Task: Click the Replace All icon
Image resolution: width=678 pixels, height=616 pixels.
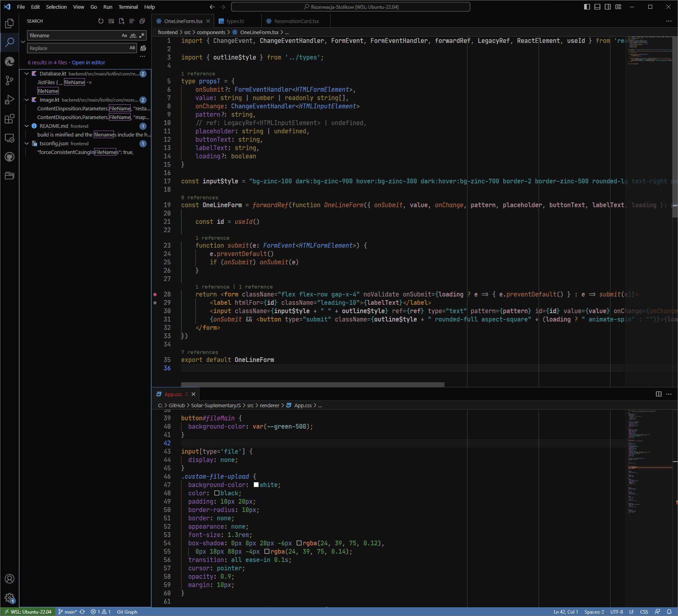Action: [x=143, y=48]
